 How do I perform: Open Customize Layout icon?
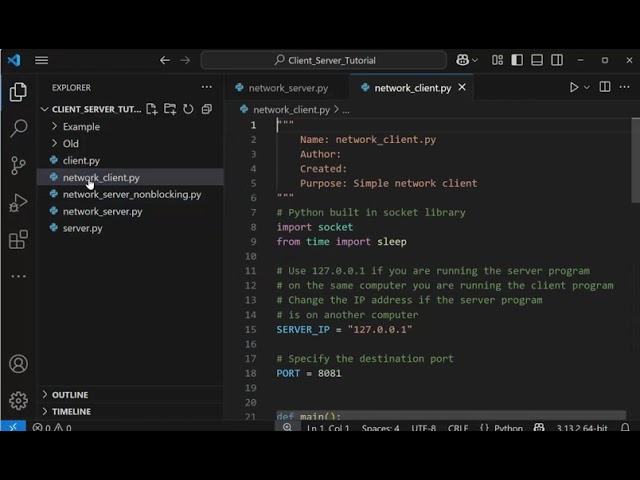point(497,60)
